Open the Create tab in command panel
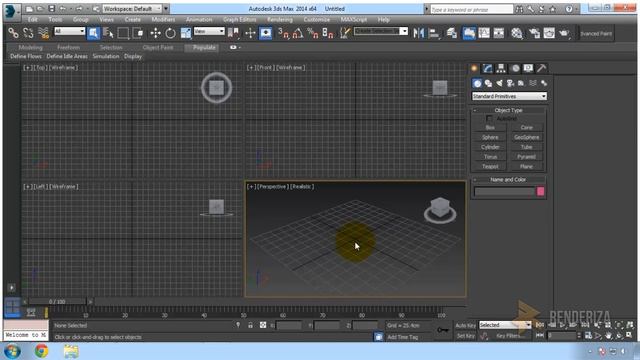Screen dimensions: 640x360 (474, 68)
